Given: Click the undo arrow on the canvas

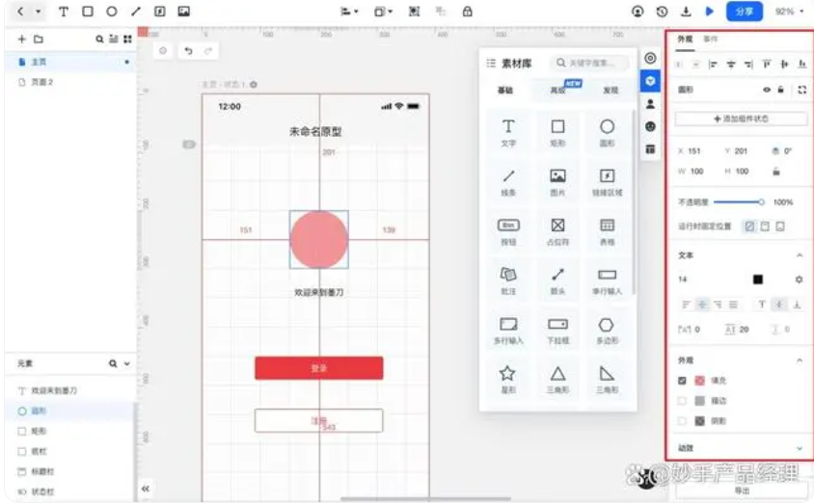Looking at the screenshot, I should tap(188, 50).
